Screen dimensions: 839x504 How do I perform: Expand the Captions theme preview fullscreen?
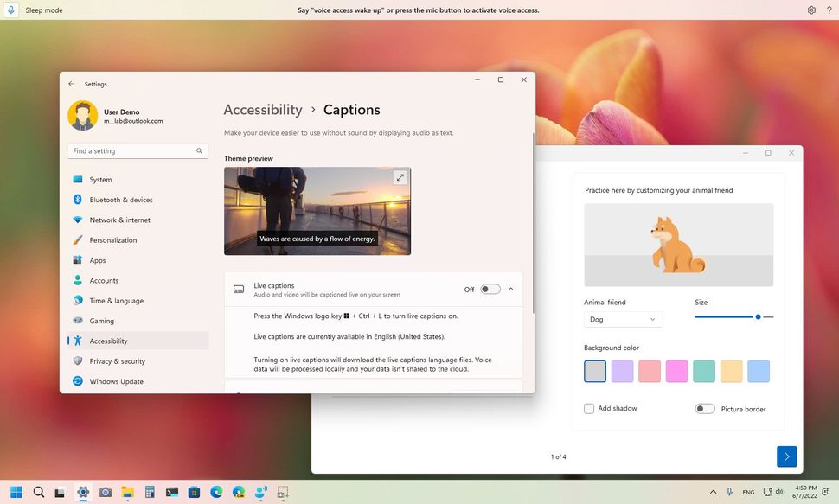tap(400, 176)
